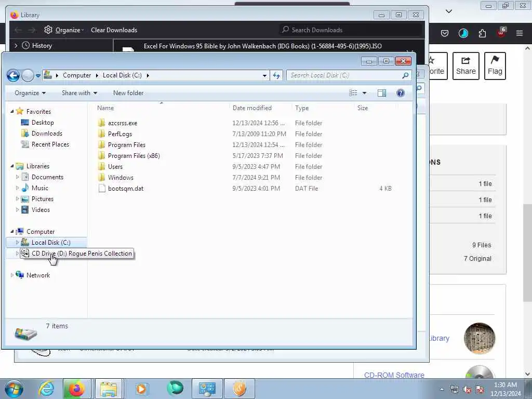Viewport: 532px width, 399px height.
Task: Change view using the view icon
Action: pyautogui.click(x=353, y=93)
